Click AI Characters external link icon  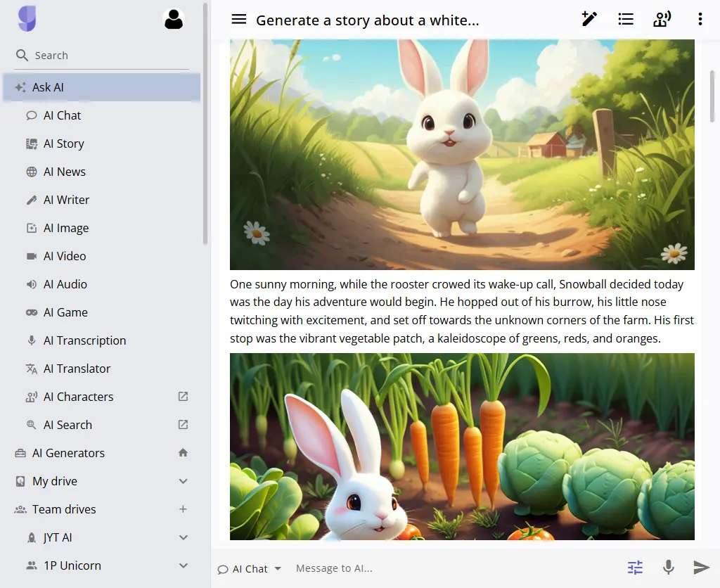(183, 397)
